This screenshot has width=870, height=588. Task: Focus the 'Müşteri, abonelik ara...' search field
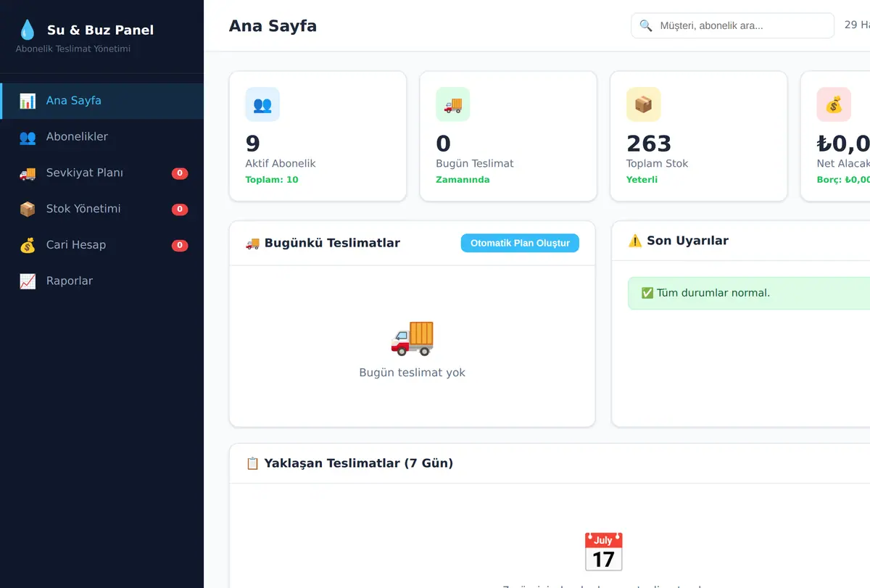pyautogui.click(x=732, y=26)
